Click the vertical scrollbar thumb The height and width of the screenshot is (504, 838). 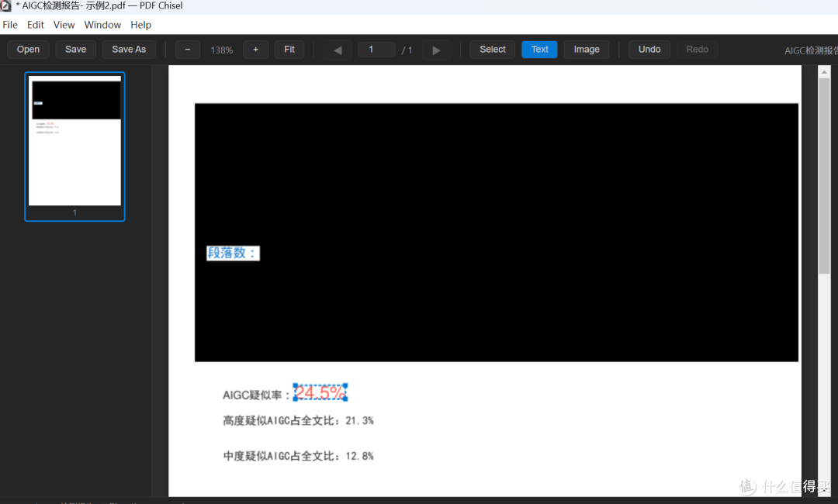pyautogui.click(x=824, y=176)
